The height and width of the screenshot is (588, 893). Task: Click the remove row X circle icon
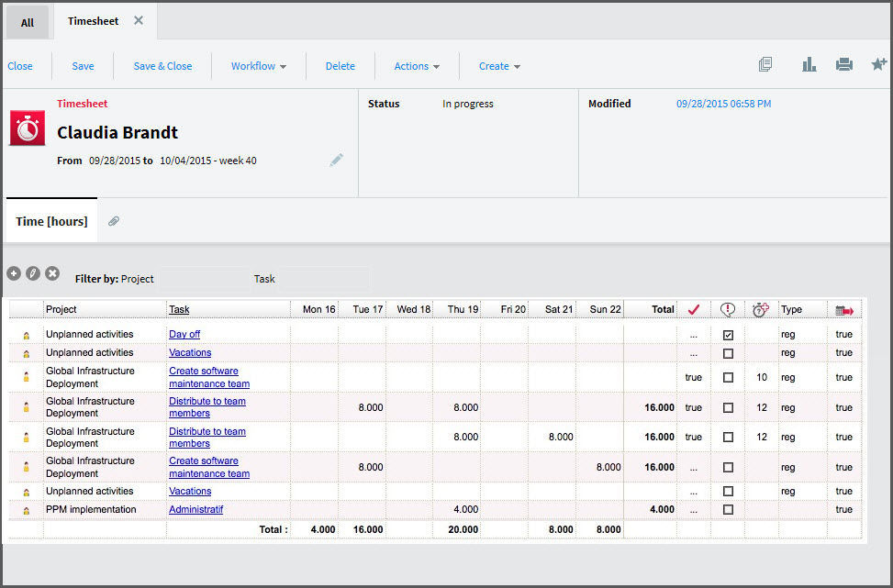pyautogui.click(x=52, y=273)
